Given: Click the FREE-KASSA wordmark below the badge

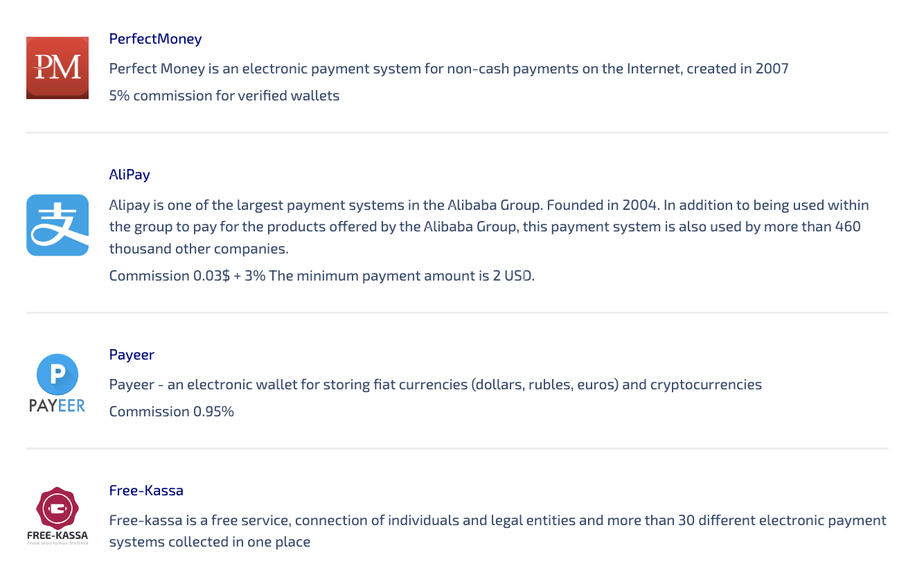Looking at the screenshot, I should point(57,536).
